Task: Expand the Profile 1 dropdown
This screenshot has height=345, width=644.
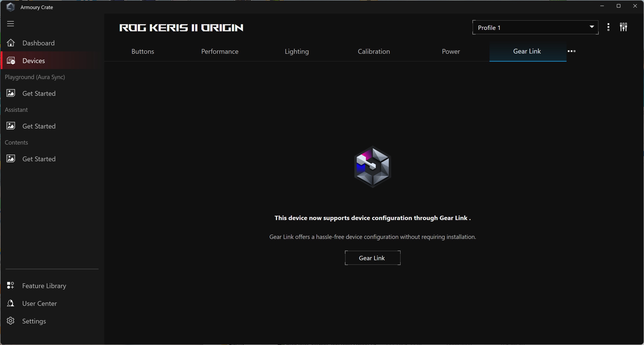Action: [x=535, y=27]
